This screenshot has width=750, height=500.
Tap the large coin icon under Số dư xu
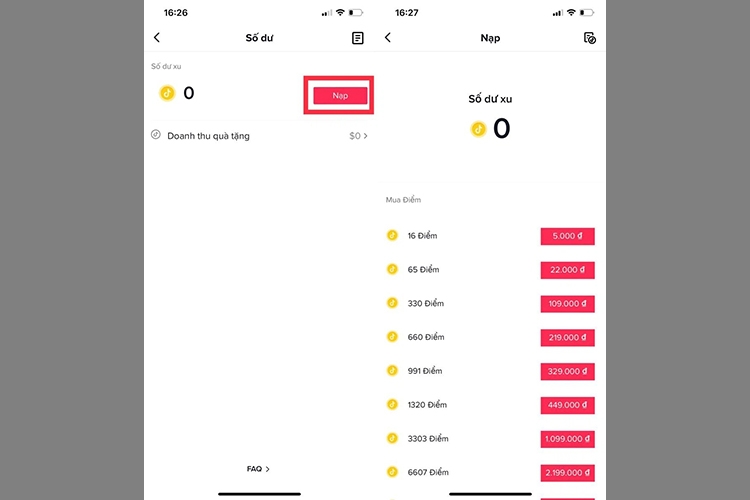(478, 129)
